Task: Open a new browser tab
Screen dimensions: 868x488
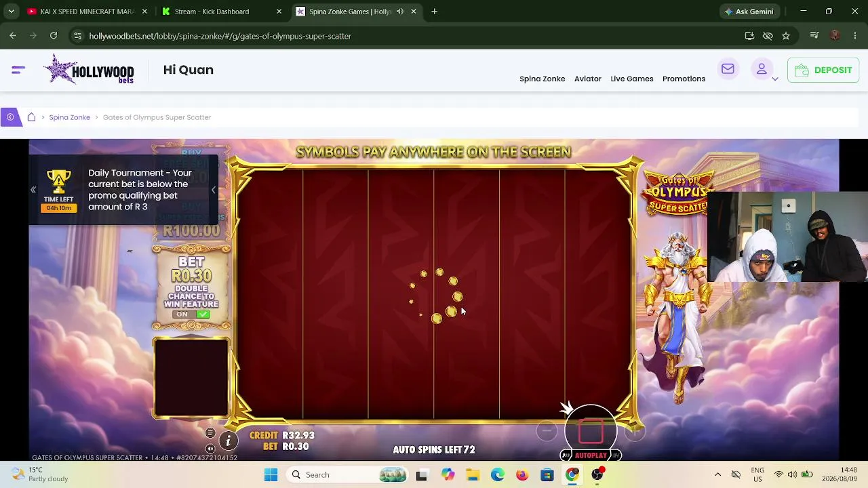Action: 434,12
